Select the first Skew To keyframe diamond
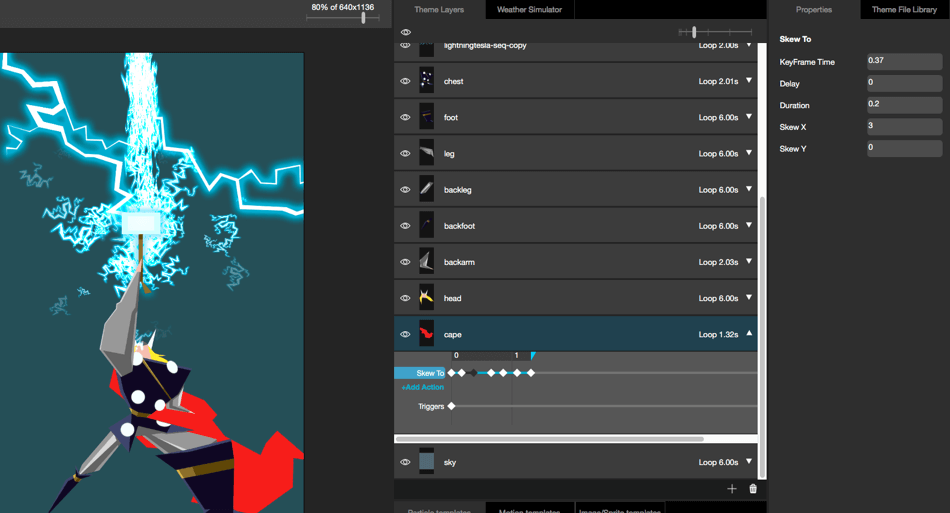The height and width of the screenshot is (513, 950). click(x=451, y=373)
